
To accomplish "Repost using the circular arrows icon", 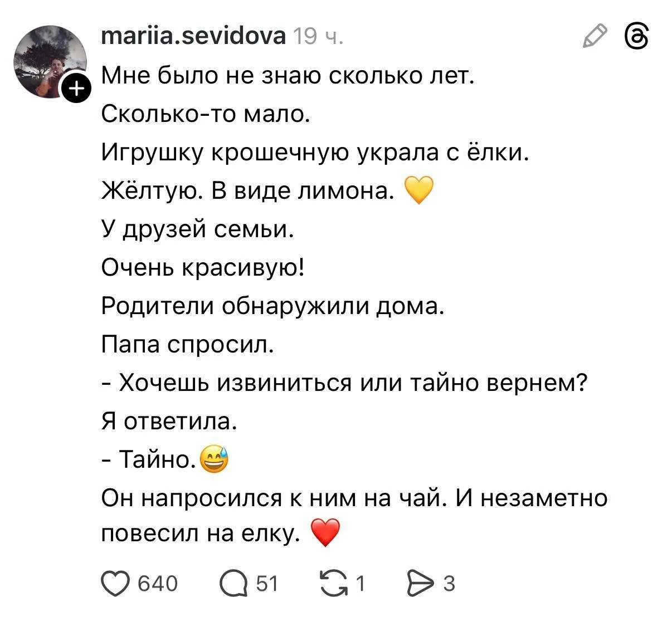I will (x=334, y=583).
